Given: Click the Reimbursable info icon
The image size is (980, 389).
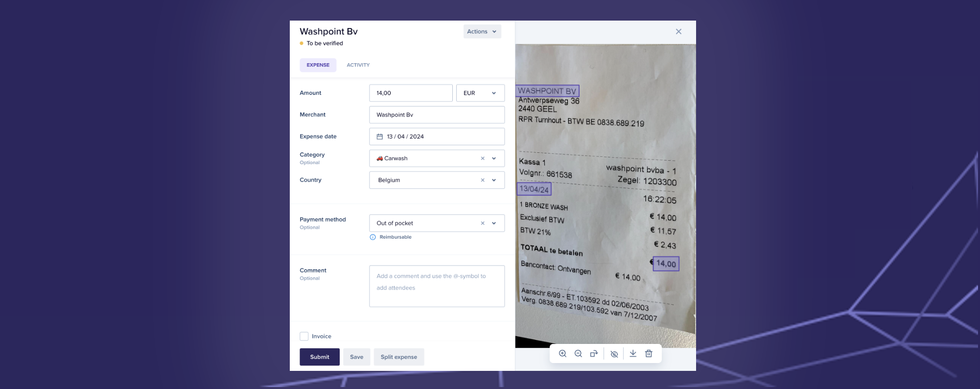Looking at the screenshot, I should coord(373,237).
